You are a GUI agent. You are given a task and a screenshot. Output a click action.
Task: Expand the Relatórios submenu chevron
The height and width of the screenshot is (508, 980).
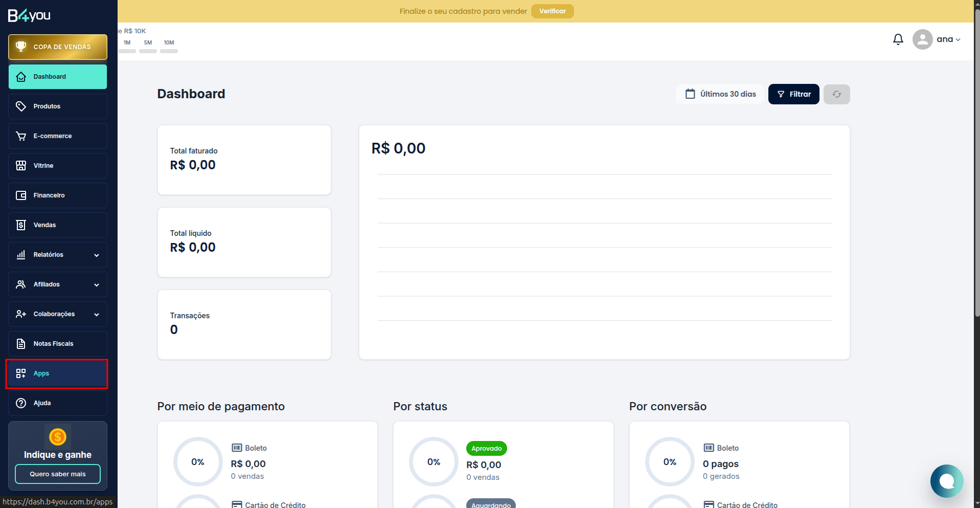click(x=97, y=255)
